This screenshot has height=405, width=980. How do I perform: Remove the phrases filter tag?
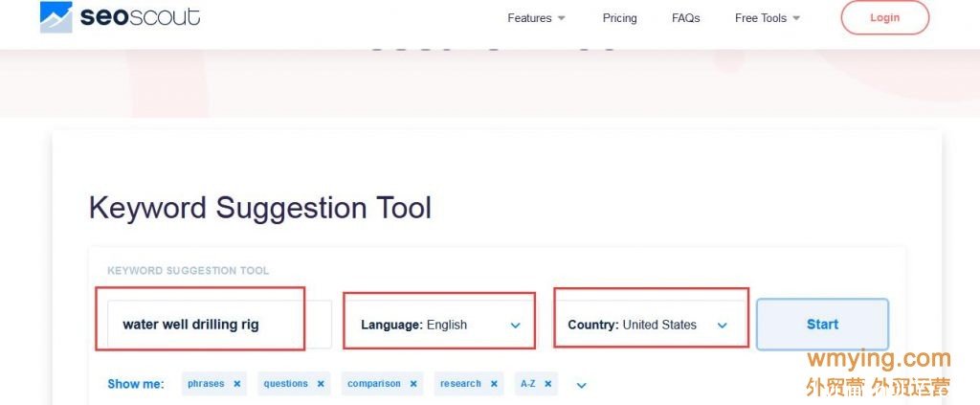click(x=237, y=384)
